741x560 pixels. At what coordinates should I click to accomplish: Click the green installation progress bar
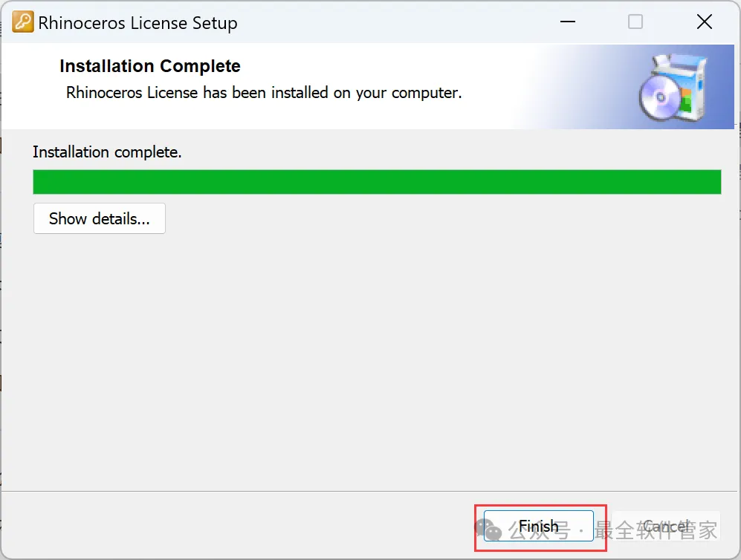(377, 182)
